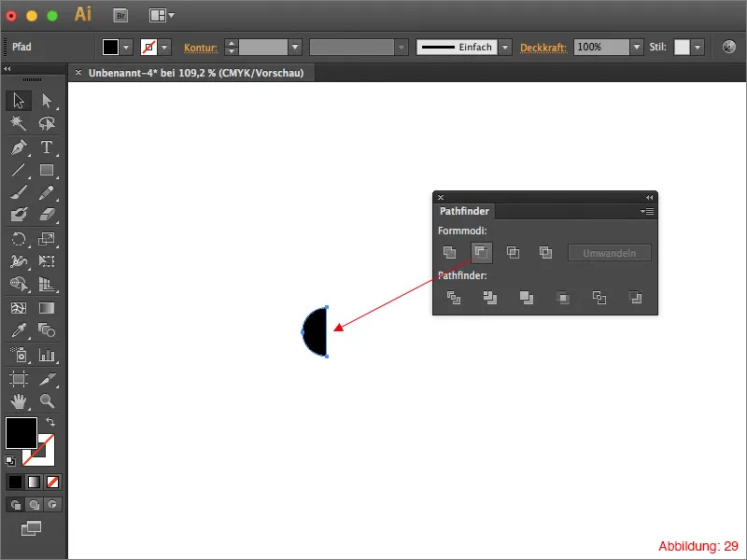Select the Symbol Sprayer tool
This screenshot has width=747, height=560.
point(19,355)
